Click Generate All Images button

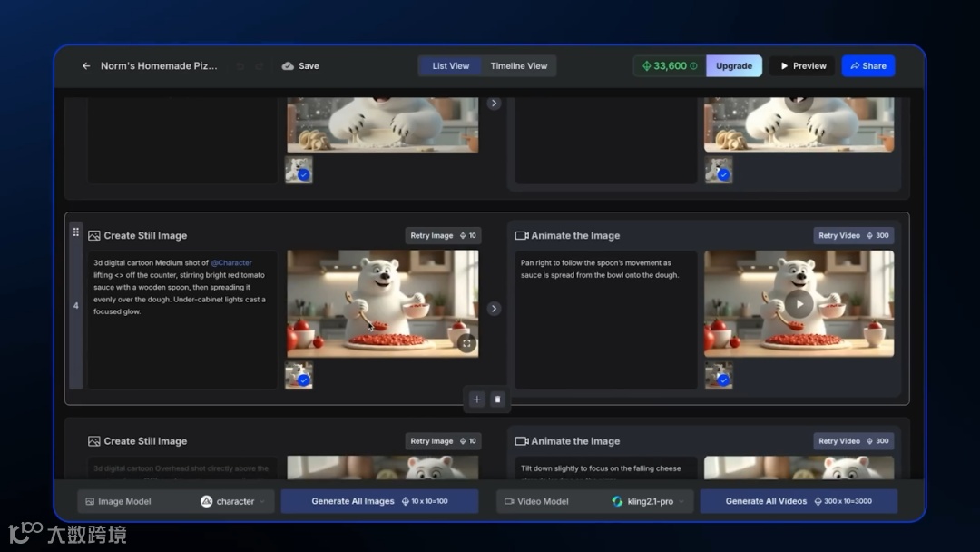click(379, 501)
